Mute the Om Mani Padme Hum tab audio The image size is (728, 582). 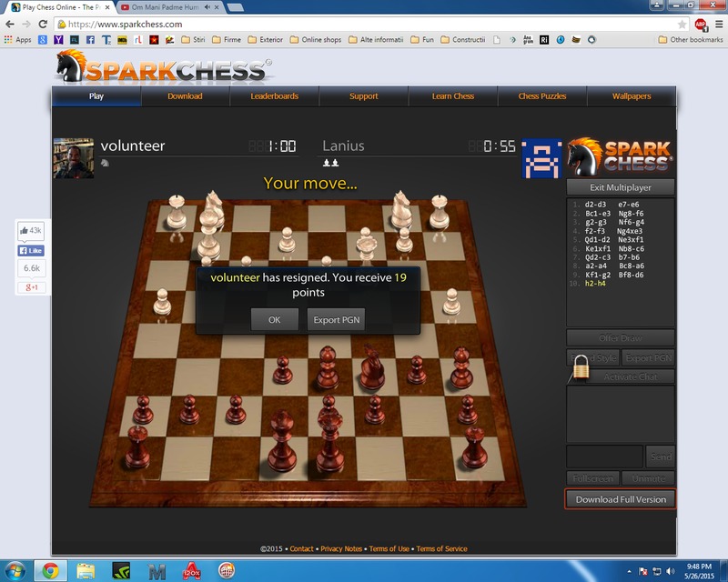[x=207, y=7]
